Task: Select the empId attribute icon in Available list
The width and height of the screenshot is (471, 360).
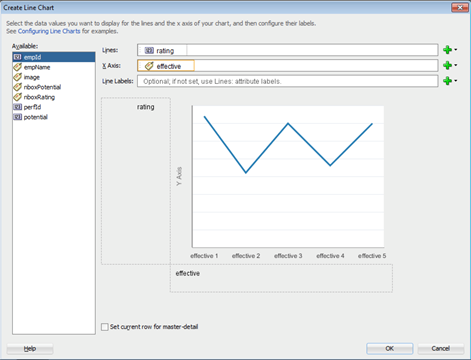Action: coord(18,57)
